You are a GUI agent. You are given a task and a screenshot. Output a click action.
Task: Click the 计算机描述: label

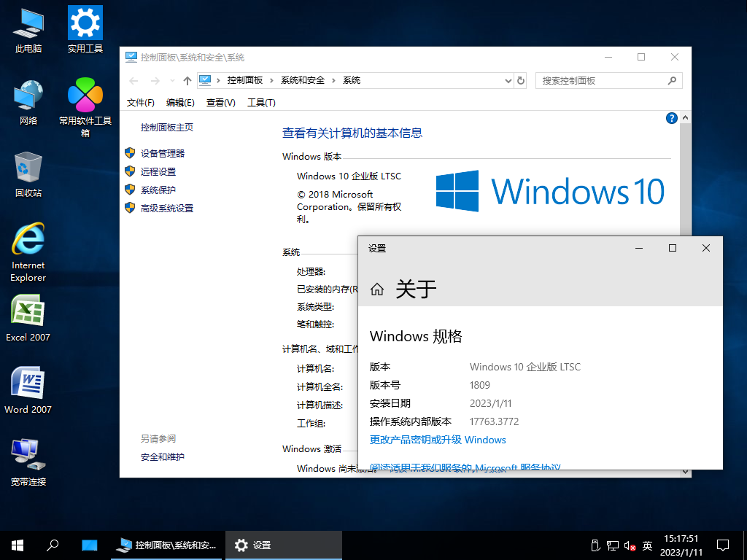(x=320, y=405)
